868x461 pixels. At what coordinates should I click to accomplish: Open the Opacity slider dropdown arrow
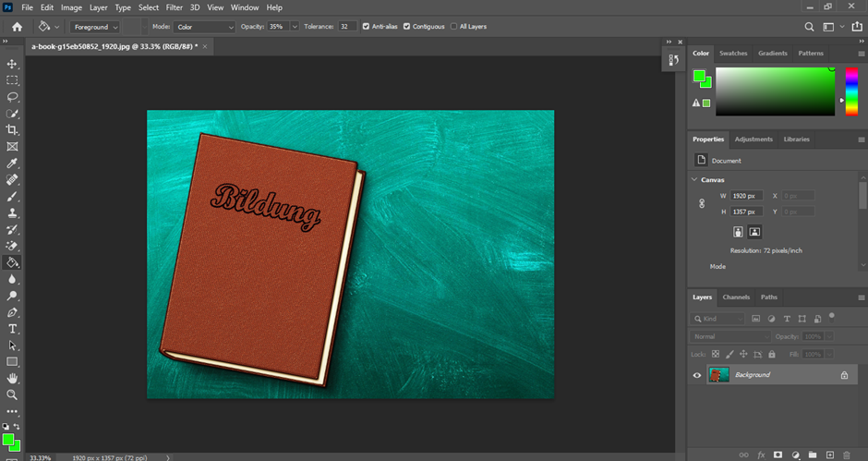point(295,27)
